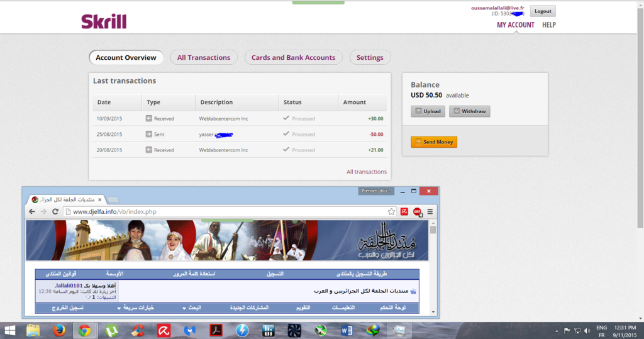Image resolution: width=644 pixels, height=339 pixels.
Task: Open the Windows Start button
Action: [10, 331]
